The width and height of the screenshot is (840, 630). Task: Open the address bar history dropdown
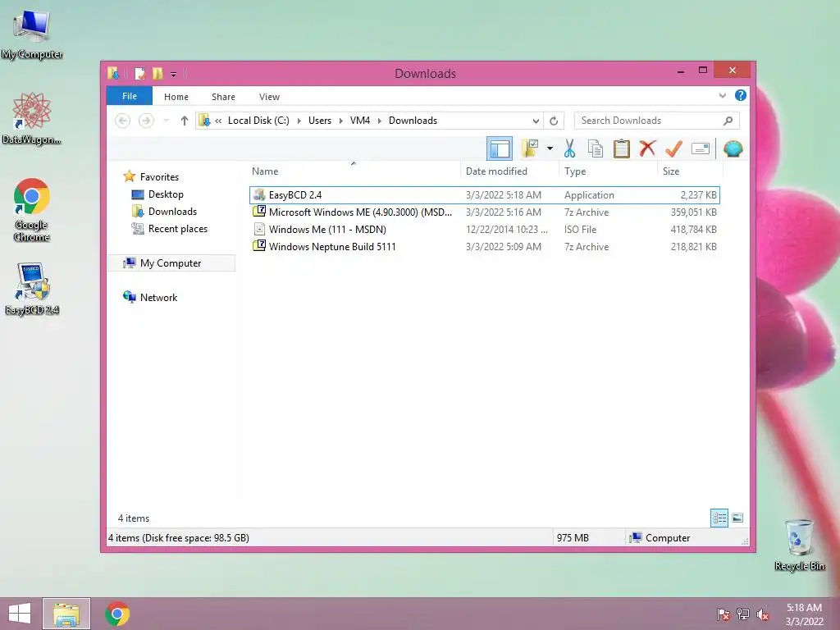[x=535, y=121]
